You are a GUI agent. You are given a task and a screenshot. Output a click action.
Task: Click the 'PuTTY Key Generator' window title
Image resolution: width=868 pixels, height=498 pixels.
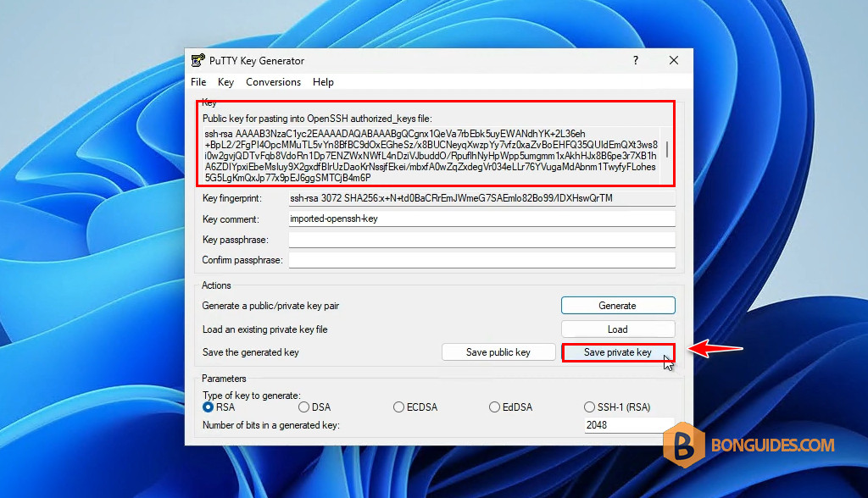(x=257, y=61)
